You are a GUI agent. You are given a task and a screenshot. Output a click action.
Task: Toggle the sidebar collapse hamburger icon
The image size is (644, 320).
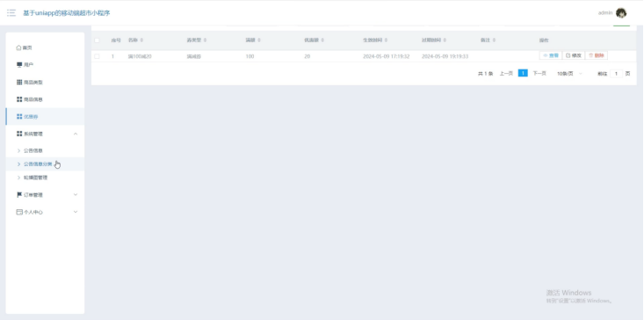click(x=11, y=12)
